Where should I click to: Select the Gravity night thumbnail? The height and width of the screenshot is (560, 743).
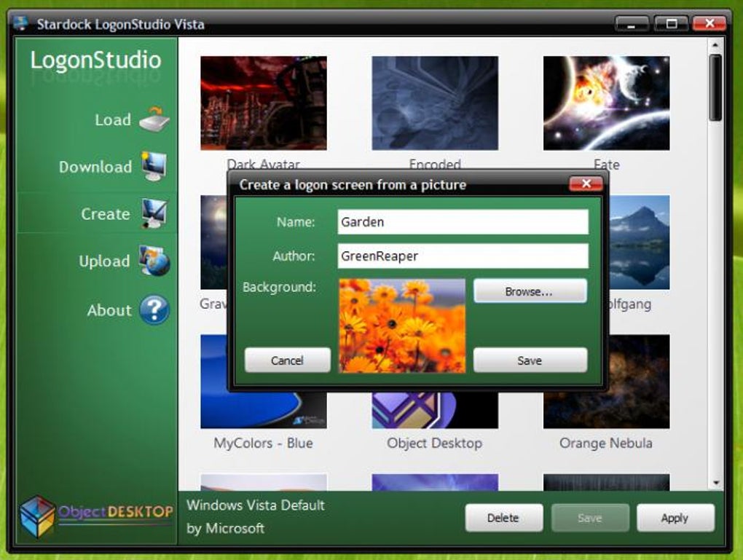213,242
